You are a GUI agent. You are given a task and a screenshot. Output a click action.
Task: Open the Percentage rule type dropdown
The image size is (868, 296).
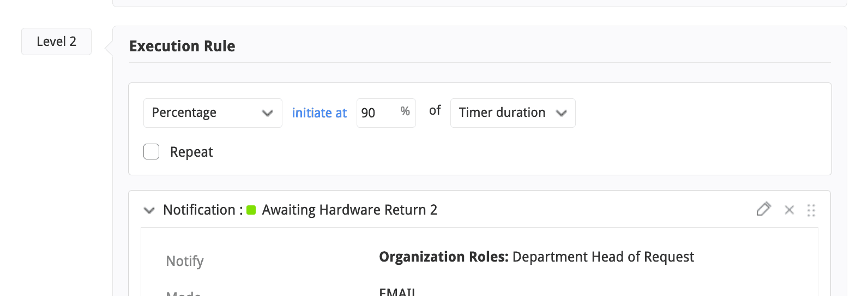(213, 113)
